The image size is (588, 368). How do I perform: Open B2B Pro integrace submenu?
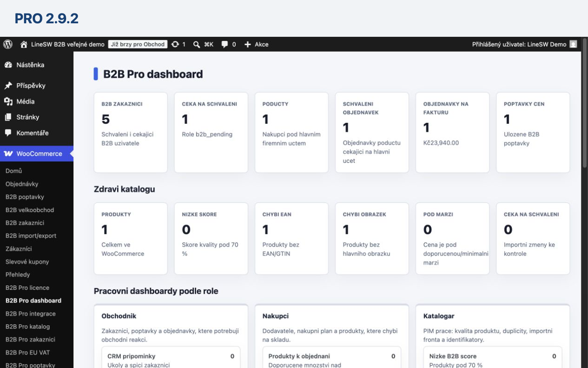pyautogui.click(x=31, y=314)
